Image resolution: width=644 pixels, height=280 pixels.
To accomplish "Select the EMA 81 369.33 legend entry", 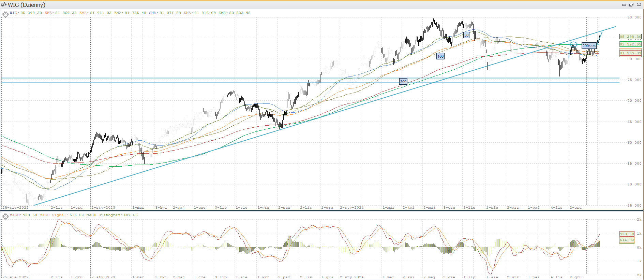I will coord(60,13).
